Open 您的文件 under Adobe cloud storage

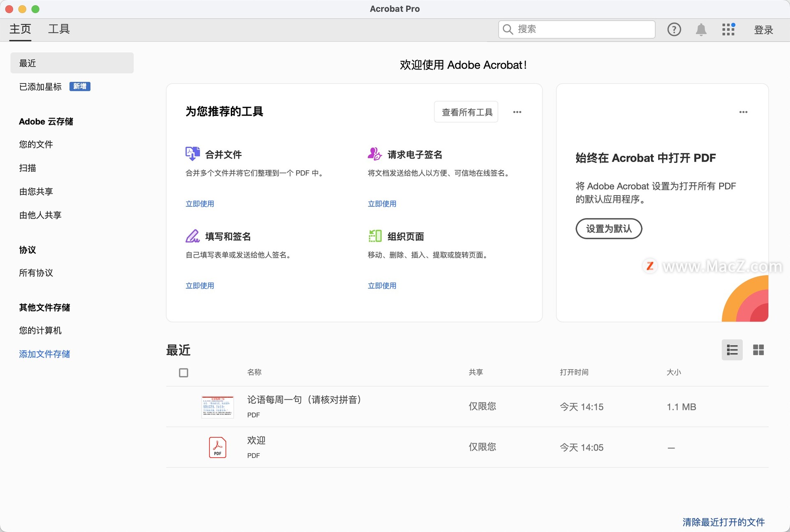coord(36,144)
